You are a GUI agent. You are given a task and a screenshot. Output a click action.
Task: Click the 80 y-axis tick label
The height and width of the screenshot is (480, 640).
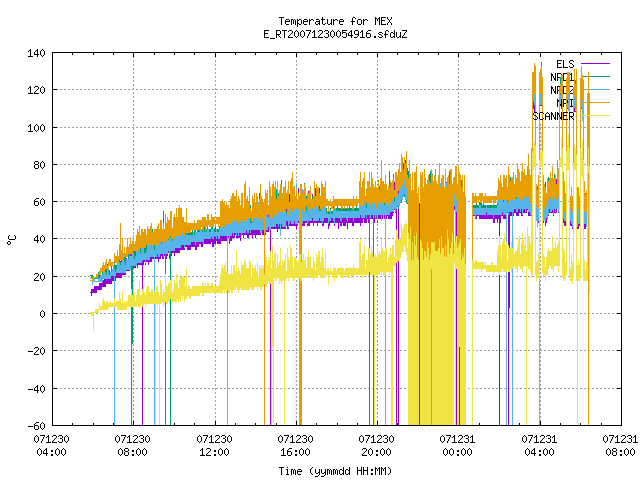(39, 165)
